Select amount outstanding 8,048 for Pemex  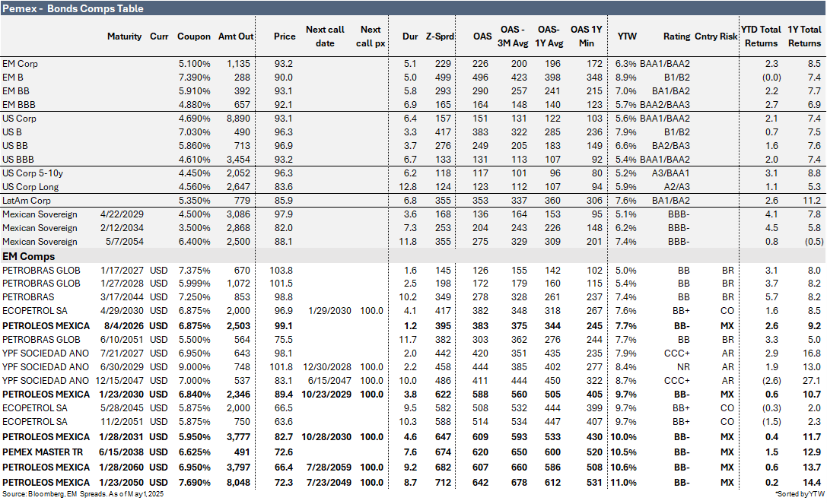[x=238, y=483]
